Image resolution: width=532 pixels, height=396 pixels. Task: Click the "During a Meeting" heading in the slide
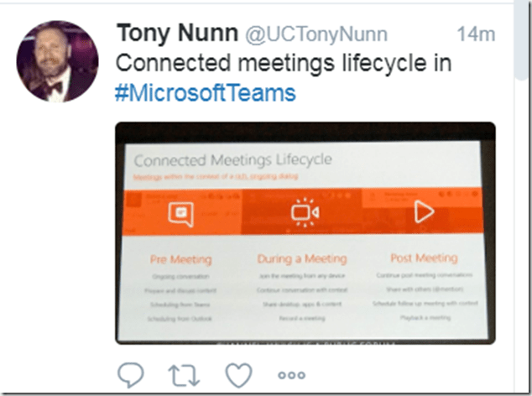click(x=301, y=259)
